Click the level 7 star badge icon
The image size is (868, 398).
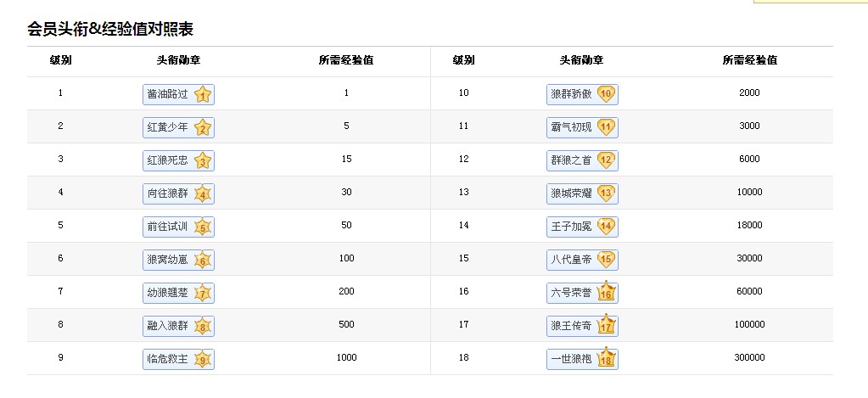203,294
